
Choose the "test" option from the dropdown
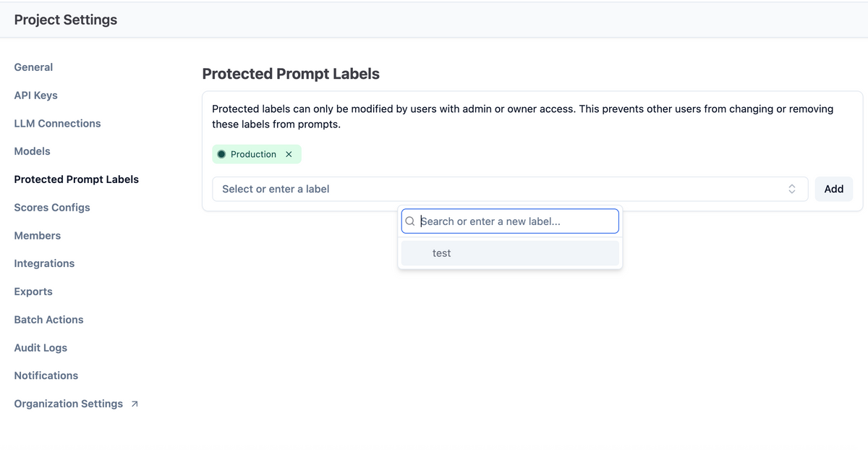click(442, 253)
